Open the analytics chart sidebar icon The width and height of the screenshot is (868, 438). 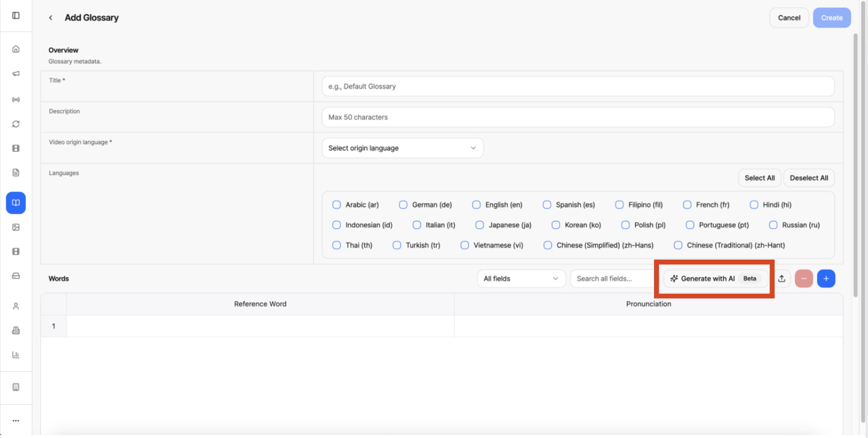16,355
